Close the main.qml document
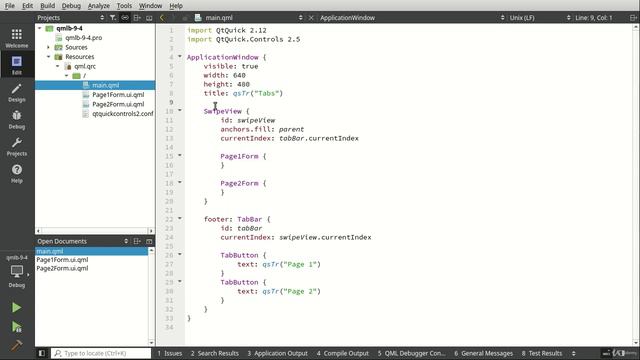This screenshot has height=360, width=640. pos(311,18)
